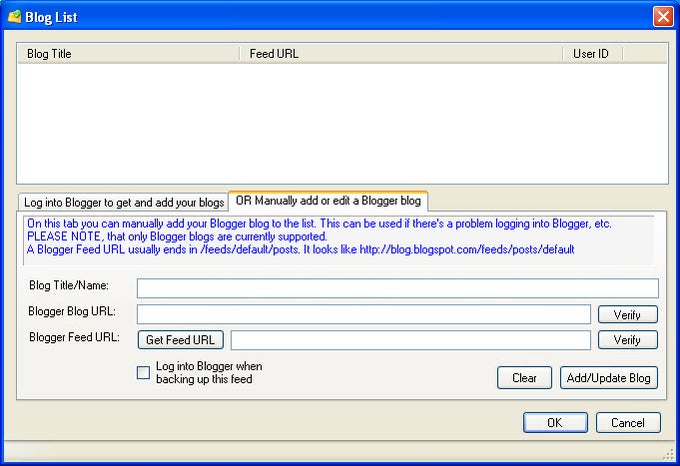Screen dimensions: 680x466
Task: Focus the Blogger Feed URL input field
Action: [x=411, y=340]
